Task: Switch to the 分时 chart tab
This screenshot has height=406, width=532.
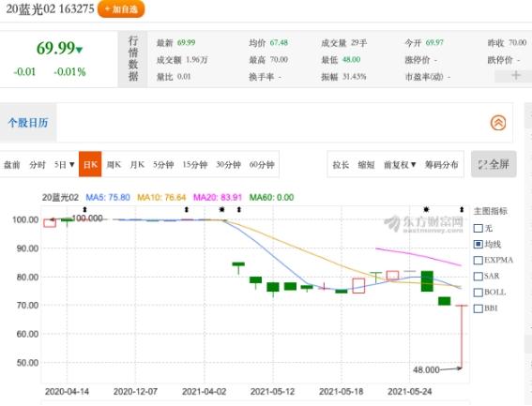Action: 38,165
